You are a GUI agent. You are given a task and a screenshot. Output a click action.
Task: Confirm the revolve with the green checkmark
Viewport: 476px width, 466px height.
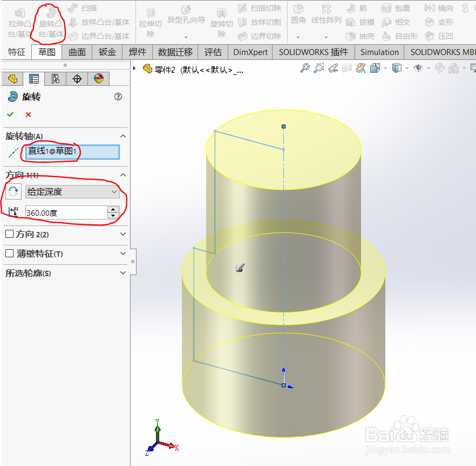coord(10,115)
